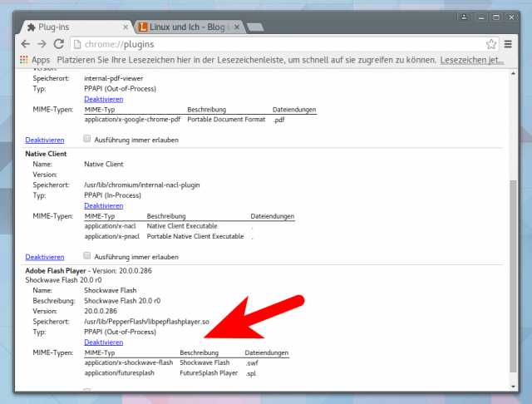
Task: Click the Forward navigation arrow
Action: tap(42, 44)
